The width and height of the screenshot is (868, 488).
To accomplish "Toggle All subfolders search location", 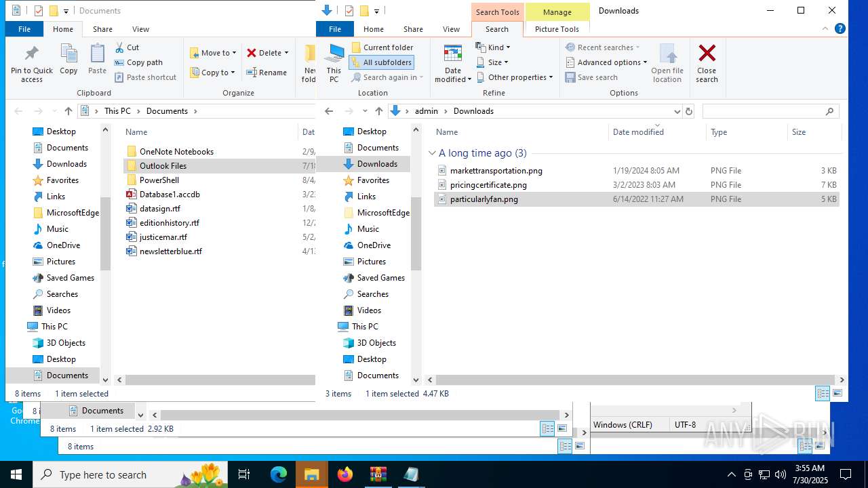I will pyautogui.click(x=381, y=62).
